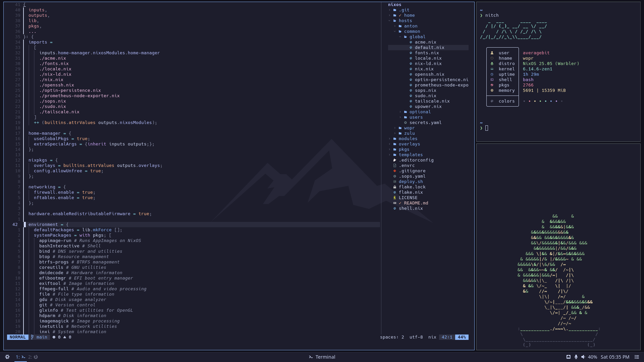
Task: Click the volume speaker icon
Action: (583, 357)
